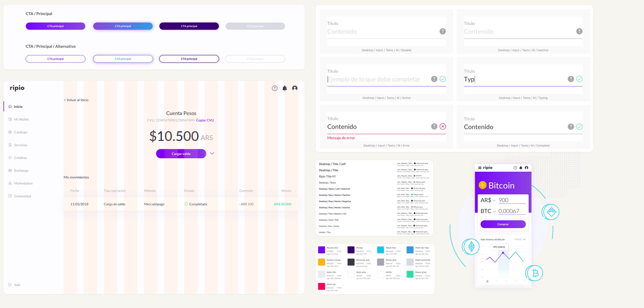Open hamburger menu in mobile ripio mockup
Viewport: 644px width, 308px height.
480,168
